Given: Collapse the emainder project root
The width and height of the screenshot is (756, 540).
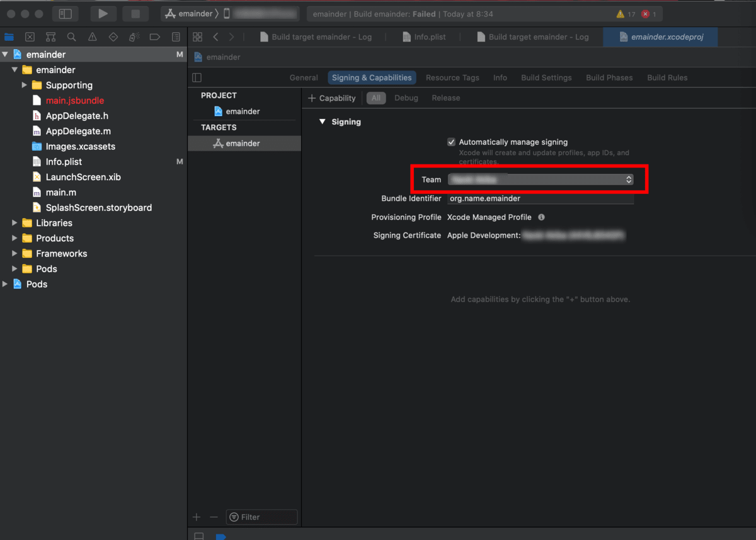Looking at the screenshot, I should [x=6, y=54].
